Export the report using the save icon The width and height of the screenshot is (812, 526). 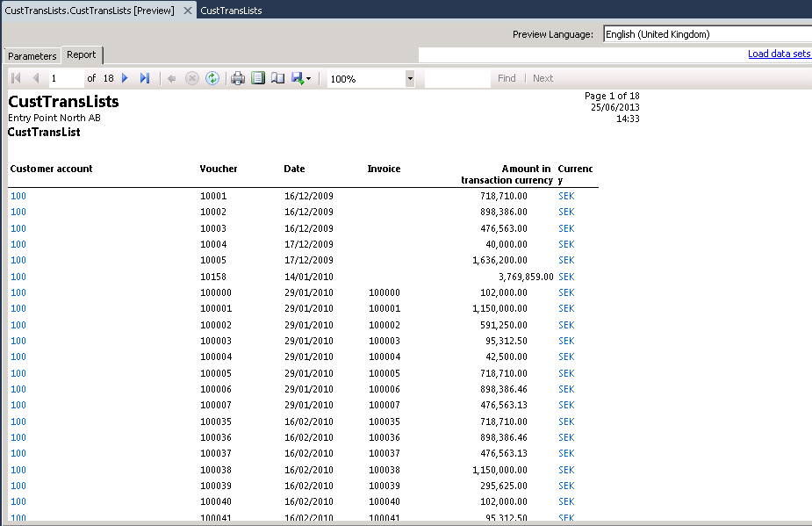[297, 78]
